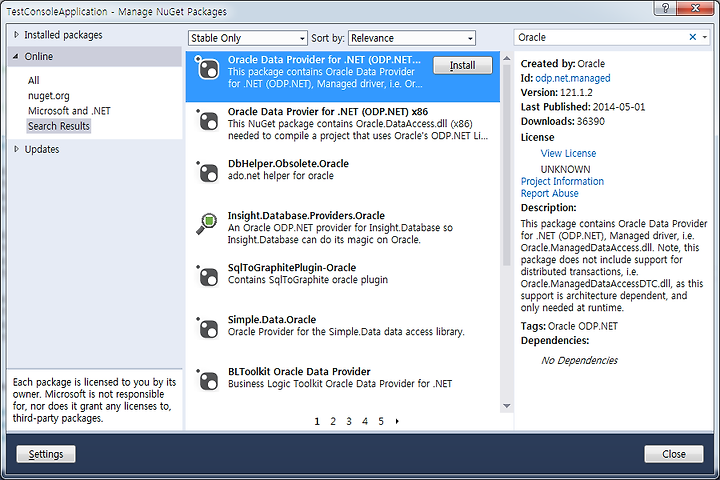The width and height of the screenshot is (720, 480).
Task: Select the Microsoft and .NET source
Action: pos(69,111)
